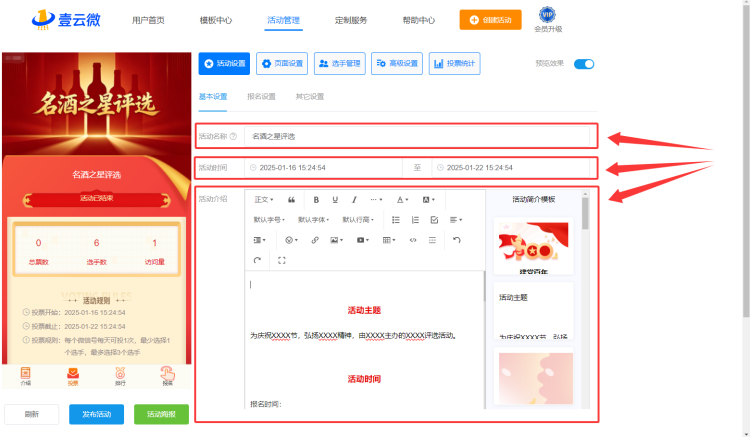The height and width of the screenshot is (437, 750).
Task: Switch to the 其它设置 tab
Action: 309,97
